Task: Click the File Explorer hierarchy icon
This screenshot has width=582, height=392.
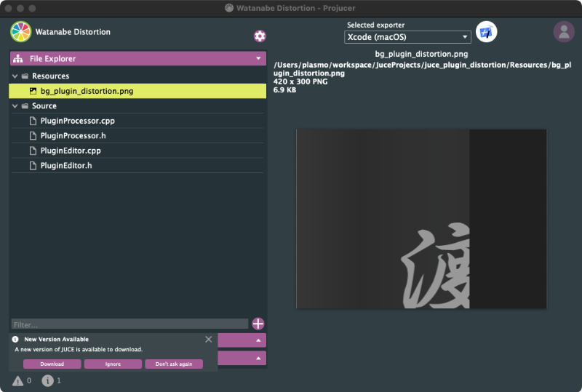Action: tap(18, 59)
